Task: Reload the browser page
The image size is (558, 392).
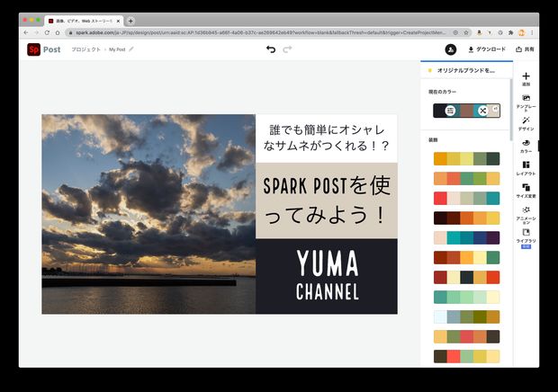Action: click(x=47, y=32)
